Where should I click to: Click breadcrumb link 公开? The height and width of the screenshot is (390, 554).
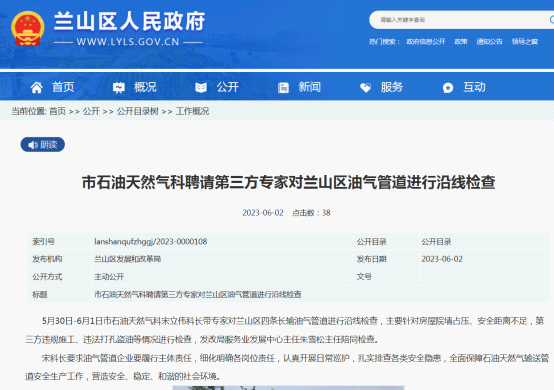click(x=91, y=111)
